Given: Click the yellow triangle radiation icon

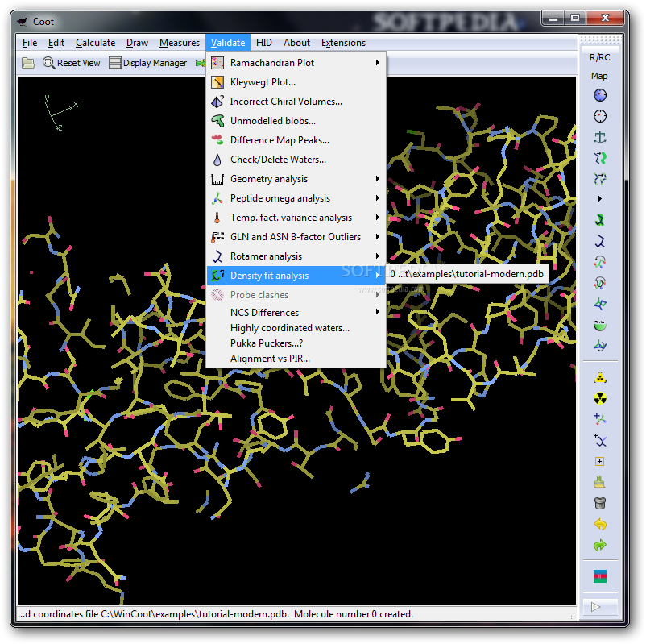Looking at the screenshot, I should (600, 378).
